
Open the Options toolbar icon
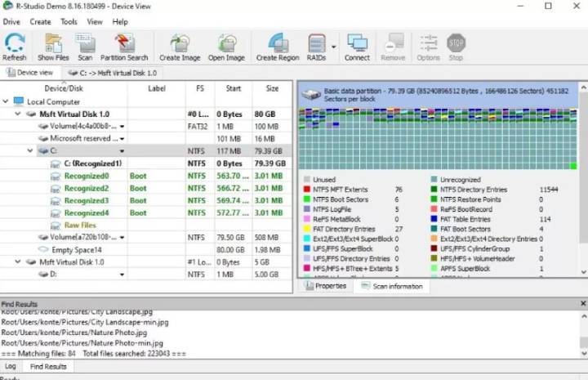coord(428,47)
